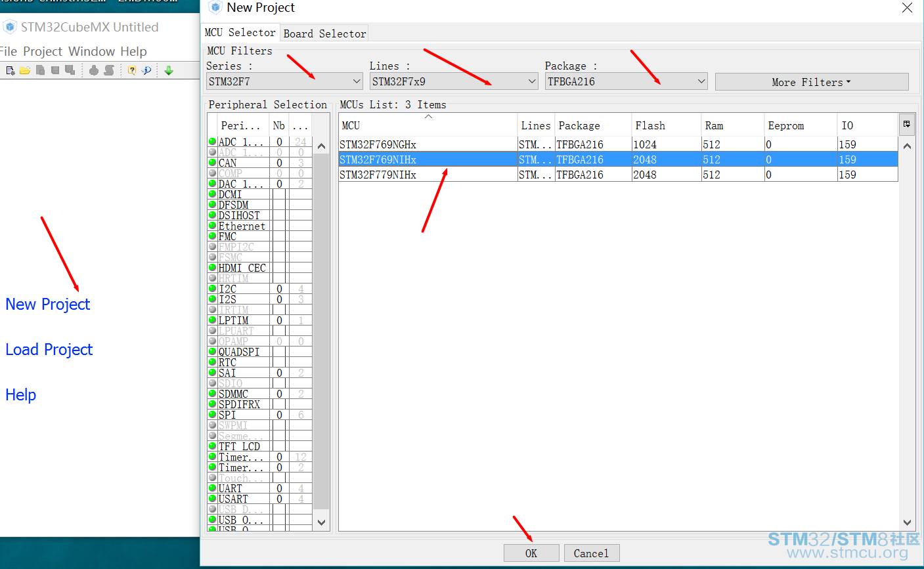The image size is (924, 569).
Task: Click the up arrow of peripheral list scrollbar
Action: [321, 146]
